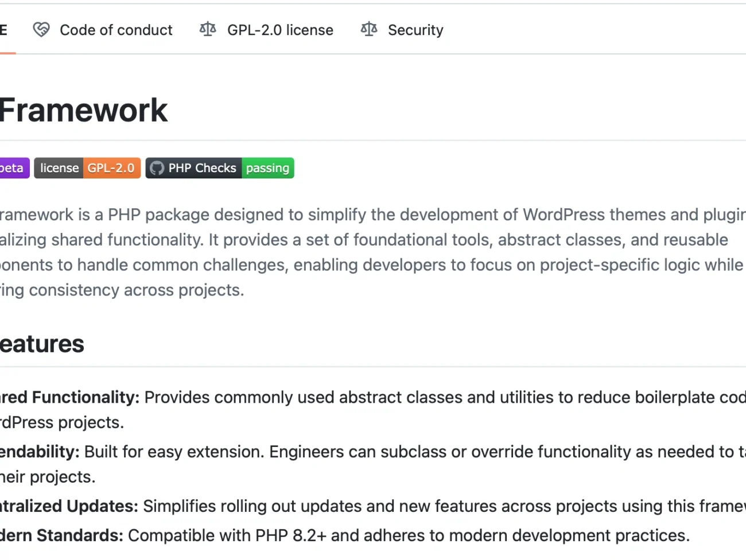Click the bold Modern Standards label
The image size is (746, 560).
61,535
